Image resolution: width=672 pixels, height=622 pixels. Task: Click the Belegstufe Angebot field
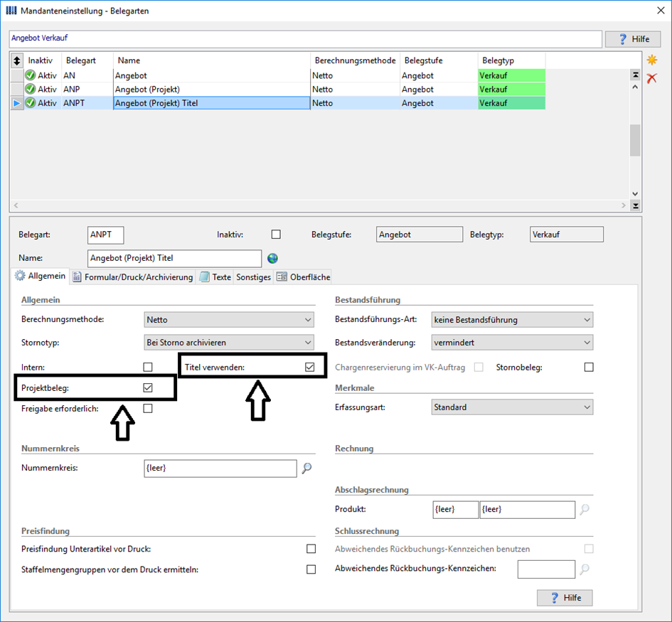coord(420,235)
